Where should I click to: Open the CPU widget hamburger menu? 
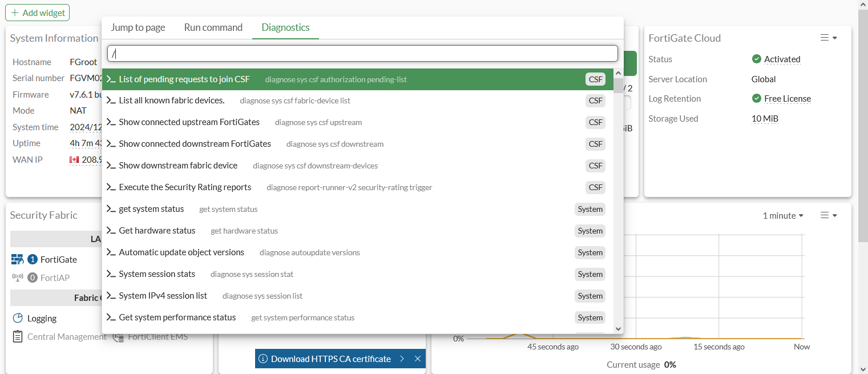point(829,215)
